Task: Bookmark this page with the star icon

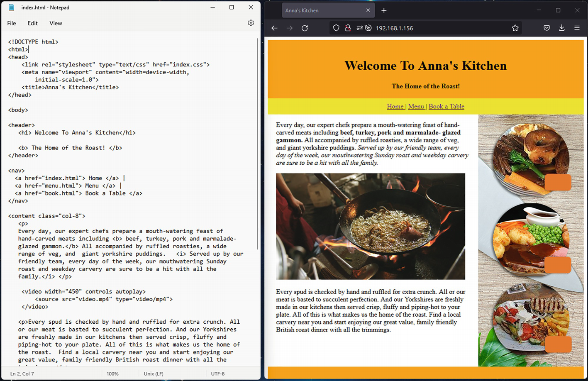Action: pyautogui.click(x=515, y=28)
